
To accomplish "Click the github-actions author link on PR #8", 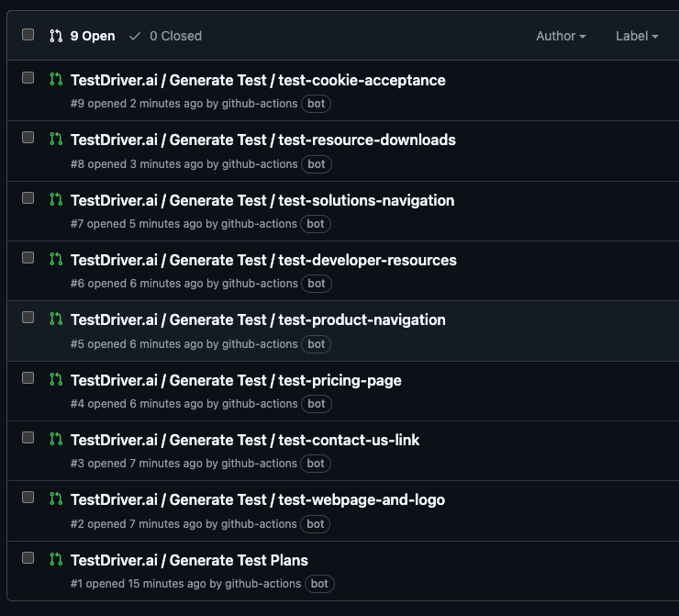I will [x=260, y=164].
